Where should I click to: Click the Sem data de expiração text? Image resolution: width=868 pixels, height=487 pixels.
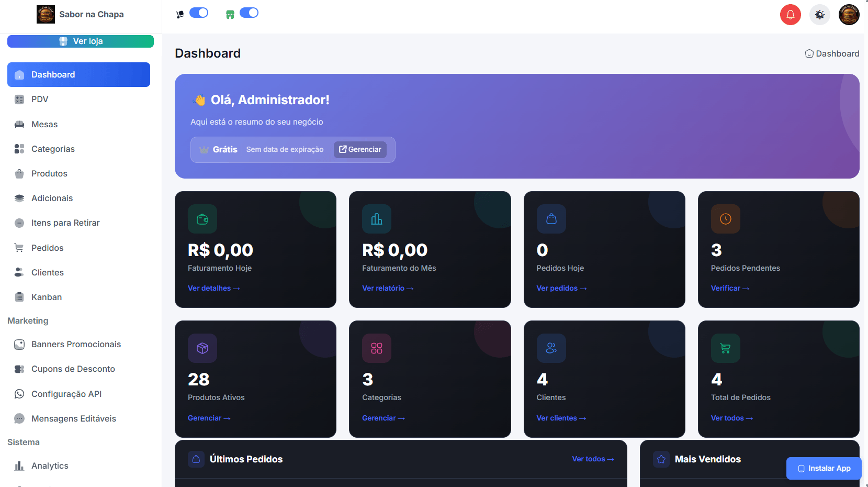285,149
